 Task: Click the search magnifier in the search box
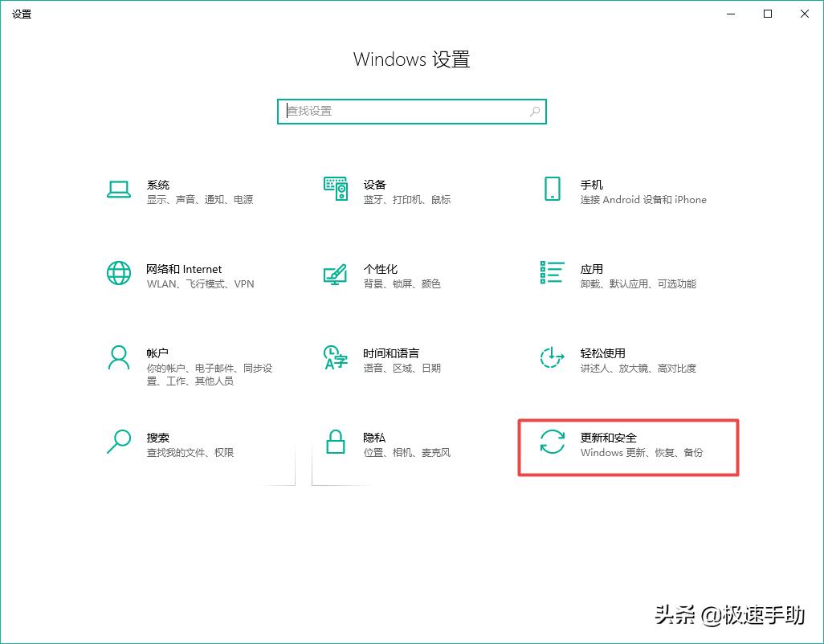coord(534,111)
